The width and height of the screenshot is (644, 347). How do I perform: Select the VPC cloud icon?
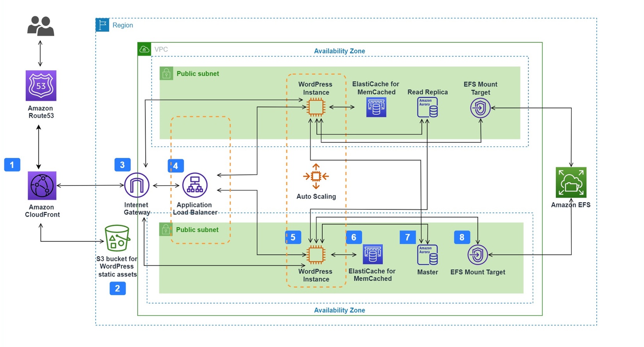coord(144,49)
